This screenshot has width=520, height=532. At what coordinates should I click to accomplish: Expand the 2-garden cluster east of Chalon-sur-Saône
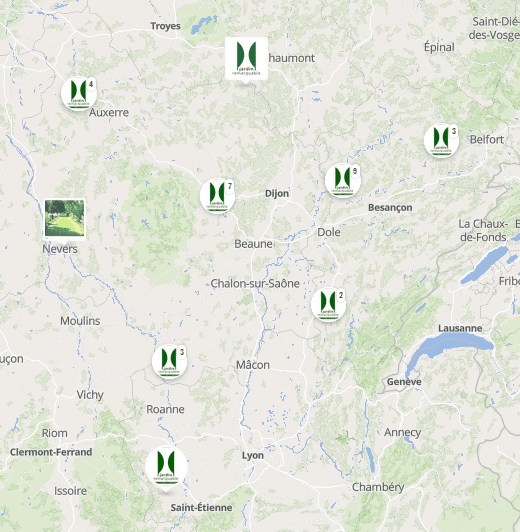328,304
